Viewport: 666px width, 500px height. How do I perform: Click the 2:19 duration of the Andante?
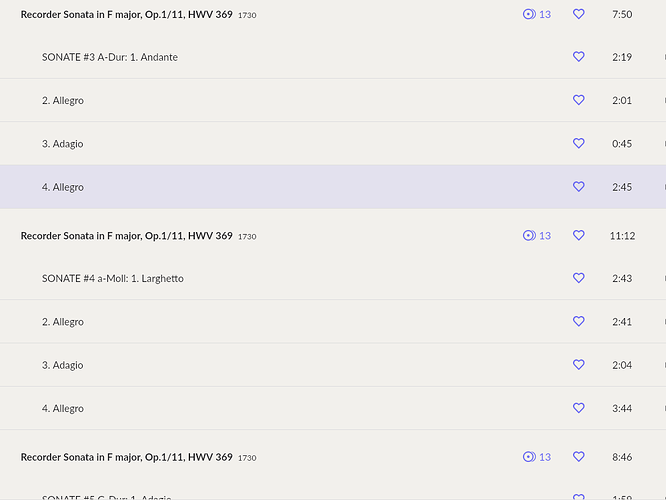coord(622,57)
